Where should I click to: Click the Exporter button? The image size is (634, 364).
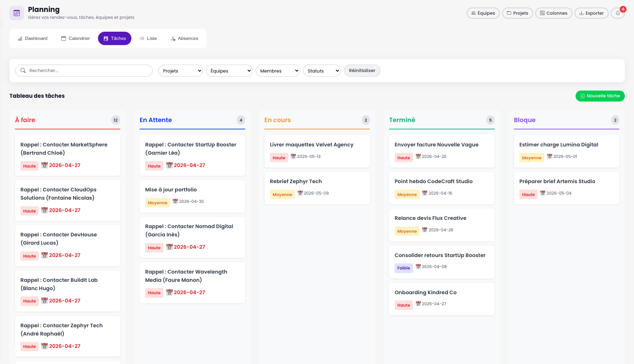[x=592, y=13]
